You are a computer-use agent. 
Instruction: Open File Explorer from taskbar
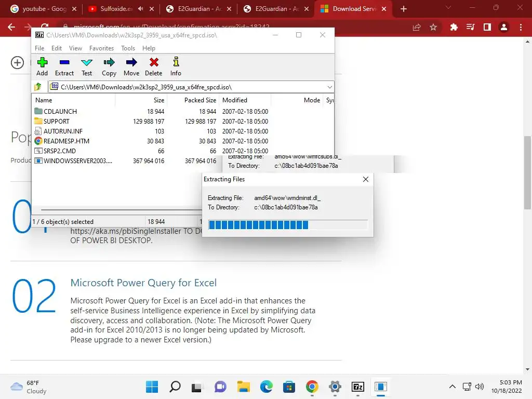pyautogui.click(x=243, y=387)
